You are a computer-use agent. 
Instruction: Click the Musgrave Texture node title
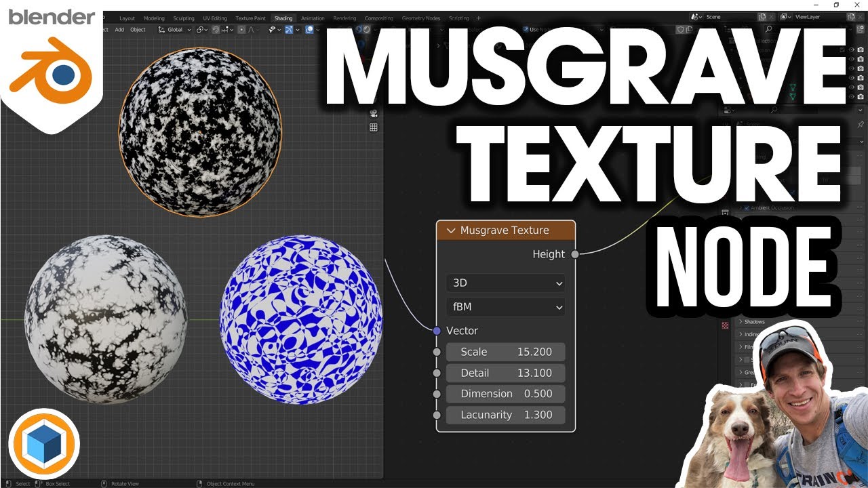click(x=505, y=230)
